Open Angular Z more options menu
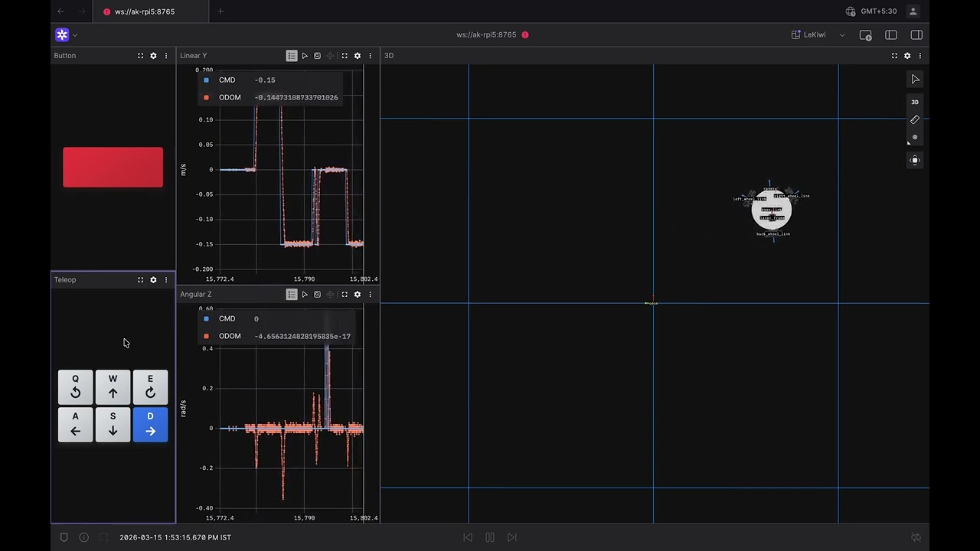The width and height of the screenshot is (980, 551). tap(371, 295)
